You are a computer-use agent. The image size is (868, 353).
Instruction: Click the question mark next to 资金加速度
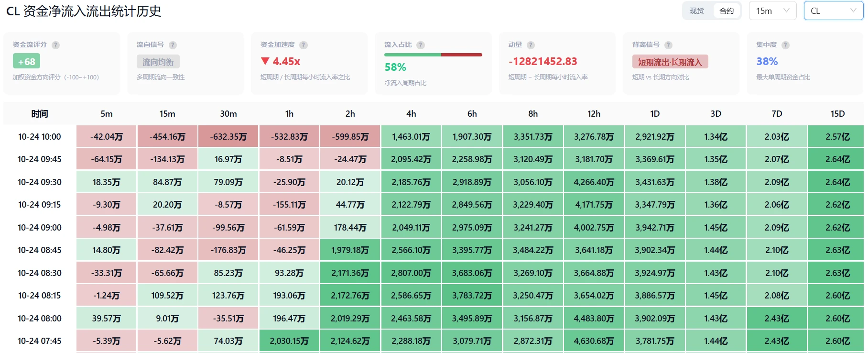(304, 45)
